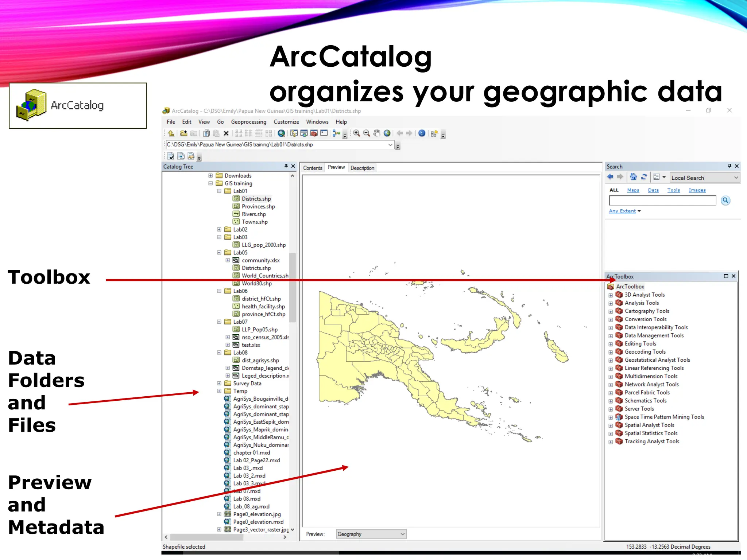747x560 pixels.
Task: Select chapter 01.mxd map document
Action: (252, 453)
